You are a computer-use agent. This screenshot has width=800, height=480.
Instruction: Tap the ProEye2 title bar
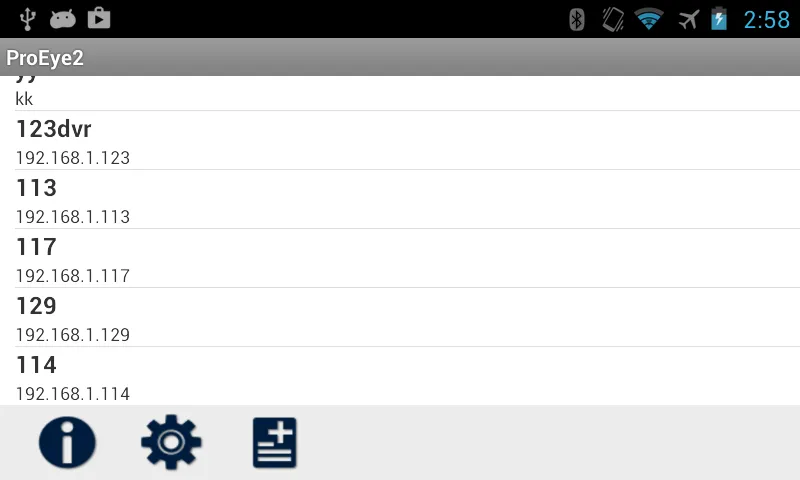[x=400, y=57]
